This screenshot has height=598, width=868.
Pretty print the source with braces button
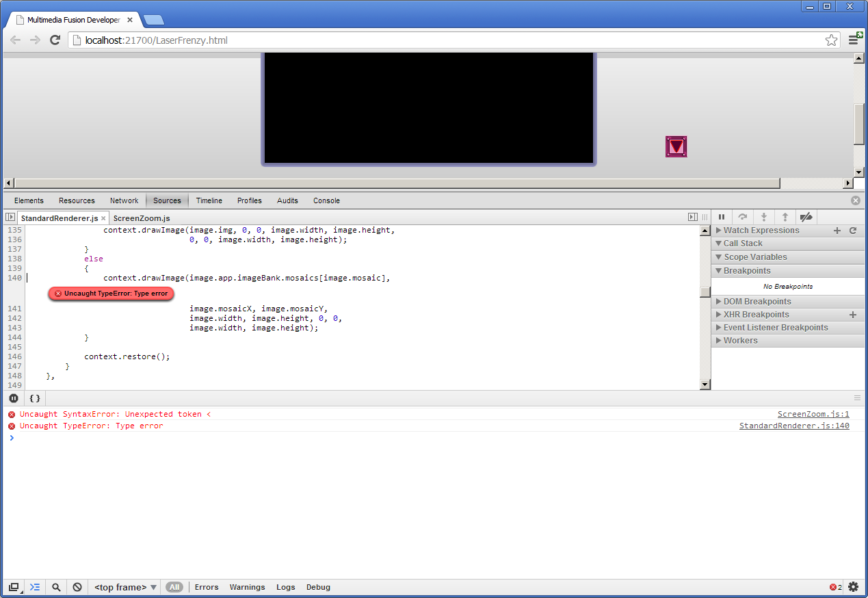35,398
